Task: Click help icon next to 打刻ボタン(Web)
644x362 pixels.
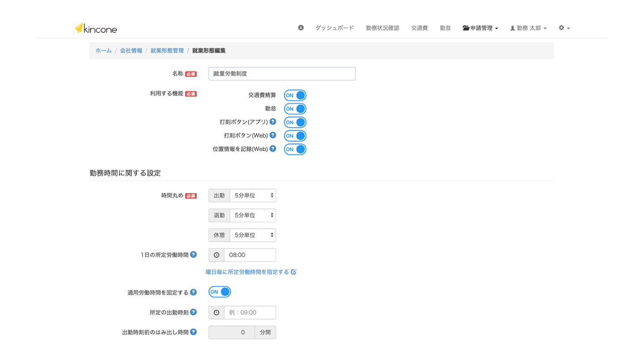Action: (x=273, y=135)
